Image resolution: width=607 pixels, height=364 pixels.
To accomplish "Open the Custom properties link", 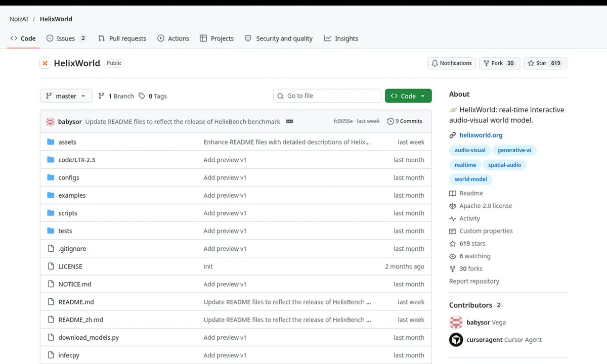I will click(x=481, y=231).
